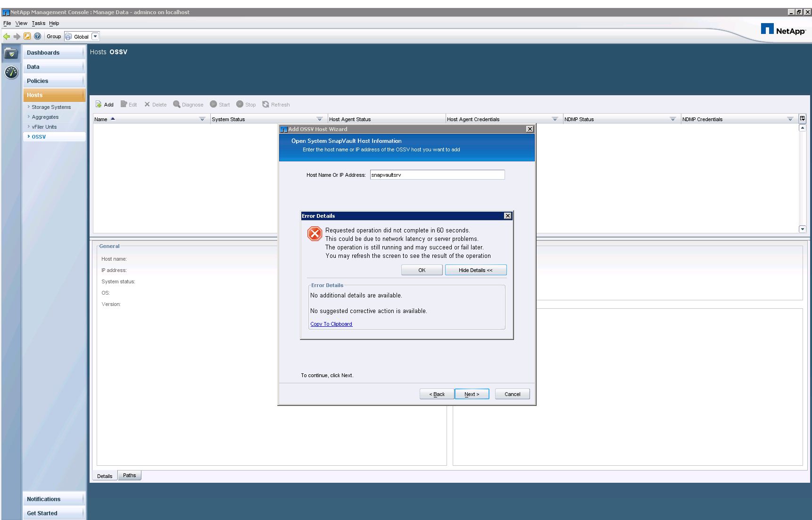812x520 pixels.
Task: Click the Copy To Clipboard link
Action: pos(331,324)
